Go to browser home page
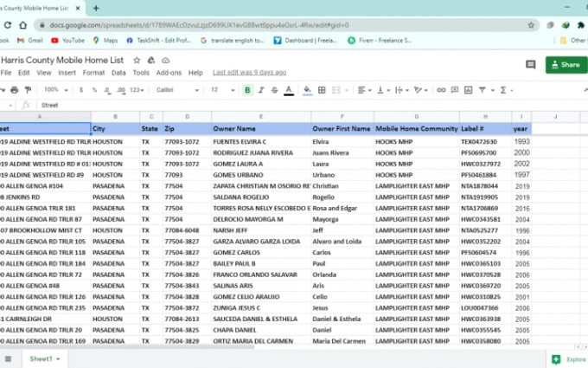This screenshot has height=368, width=588. tap(22, 25)
